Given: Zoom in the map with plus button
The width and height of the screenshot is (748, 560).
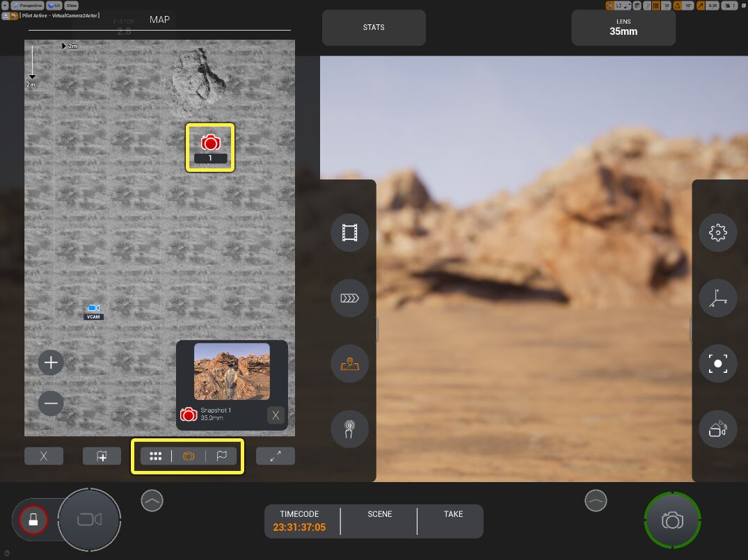Looking at the screenshot, I should (51, 362).
